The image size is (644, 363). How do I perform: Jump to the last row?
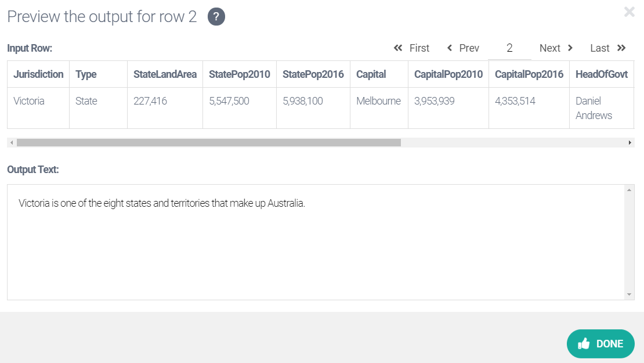[608, 48]
